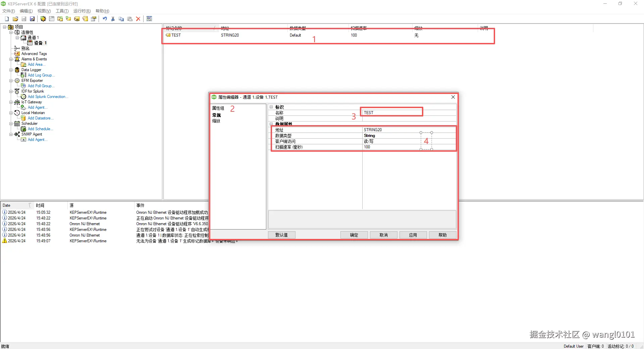This screenshot has width=644, height=349.
Task: Collapse the Scheduler node
Action: point(11,123)
